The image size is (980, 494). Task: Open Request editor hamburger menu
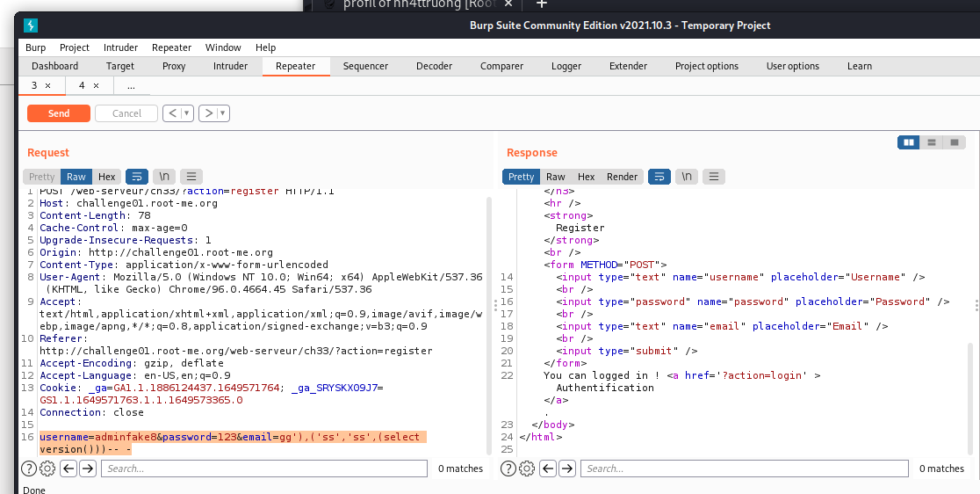(x=191, y=177)
